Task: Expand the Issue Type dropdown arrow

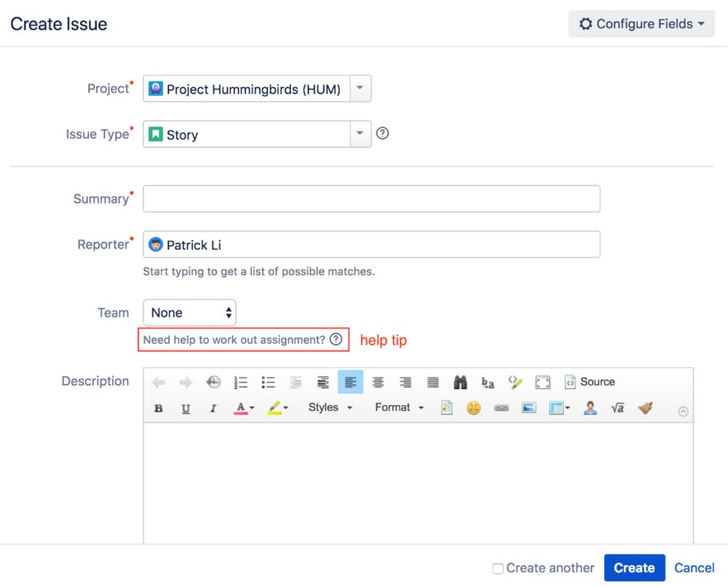Action: coord(360,134)
